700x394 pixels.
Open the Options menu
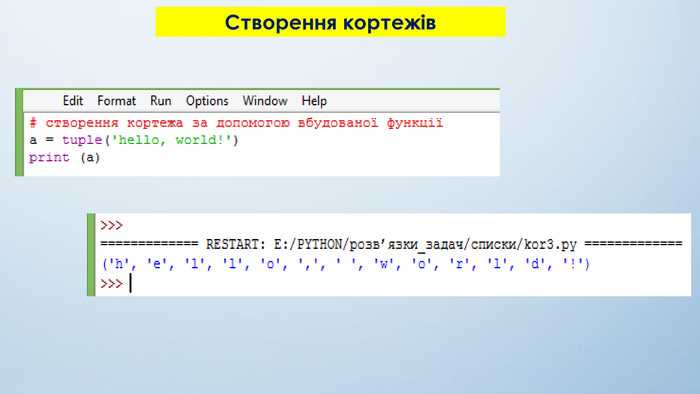(x=207, y=101)
